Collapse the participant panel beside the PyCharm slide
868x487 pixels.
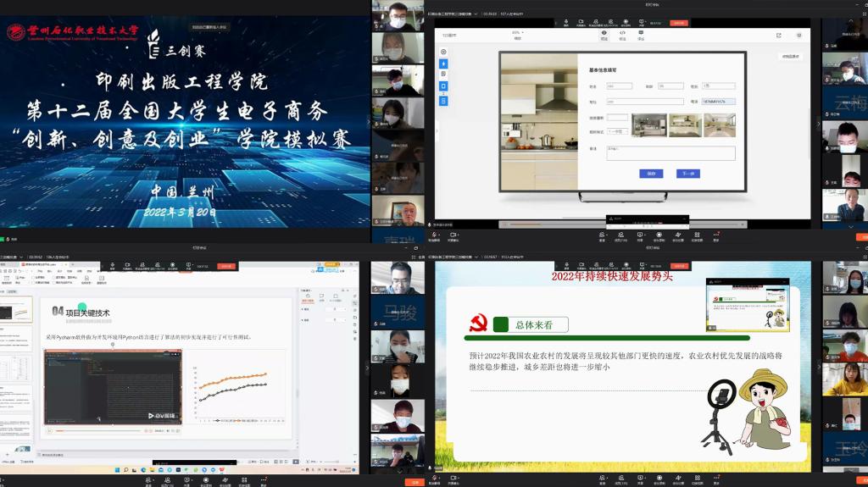367,368
